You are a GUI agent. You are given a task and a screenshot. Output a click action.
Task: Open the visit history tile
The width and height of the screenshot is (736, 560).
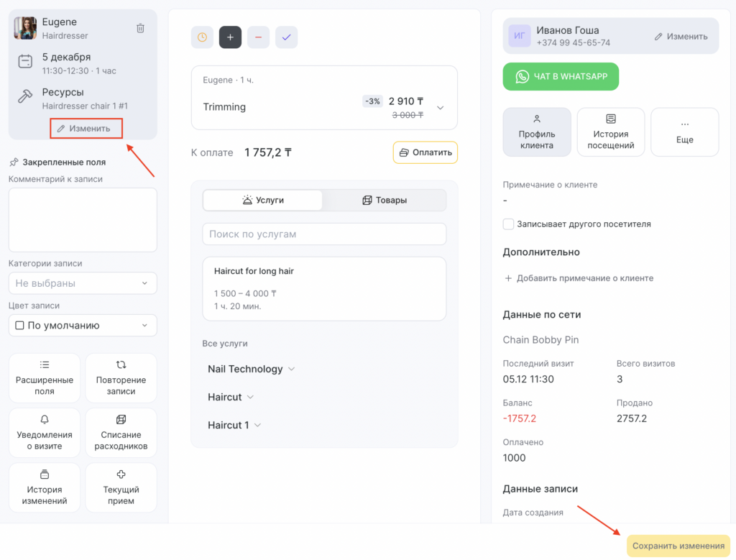[x=611, y=132]
